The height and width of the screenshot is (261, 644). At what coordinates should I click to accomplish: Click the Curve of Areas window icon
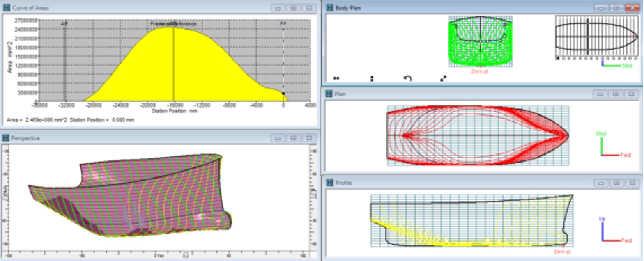pos(6,8)
